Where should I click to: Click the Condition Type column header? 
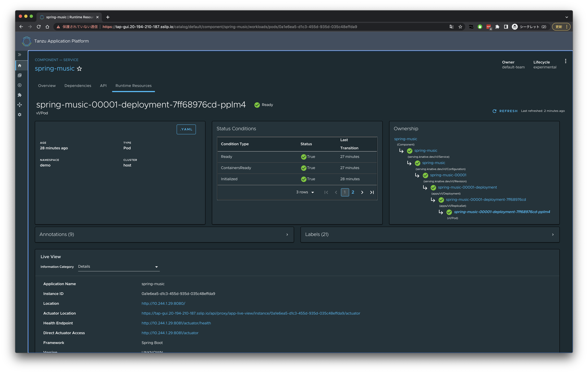click(x=235, y=144)
